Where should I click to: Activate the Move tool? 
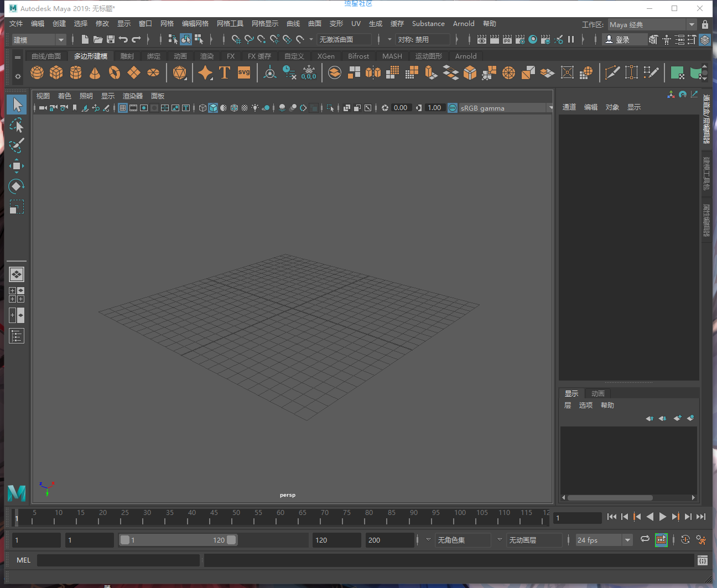(x=17, y=166)
